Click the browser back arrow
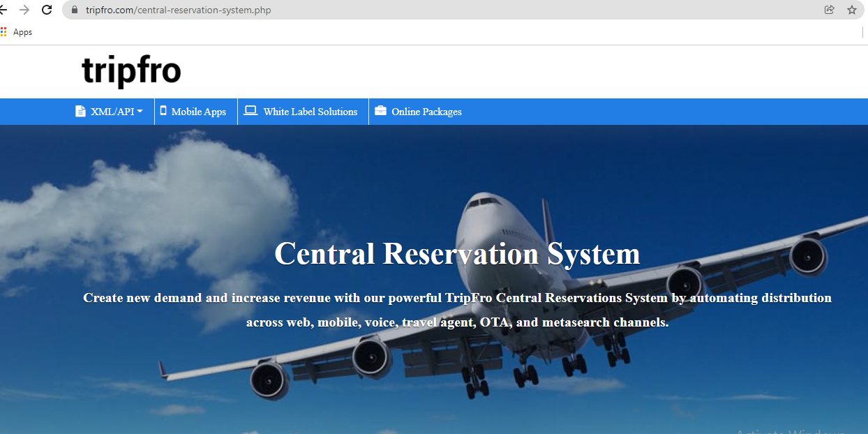Screen dimensions: 868x434 pyautogui.click(x=6, y=10)
